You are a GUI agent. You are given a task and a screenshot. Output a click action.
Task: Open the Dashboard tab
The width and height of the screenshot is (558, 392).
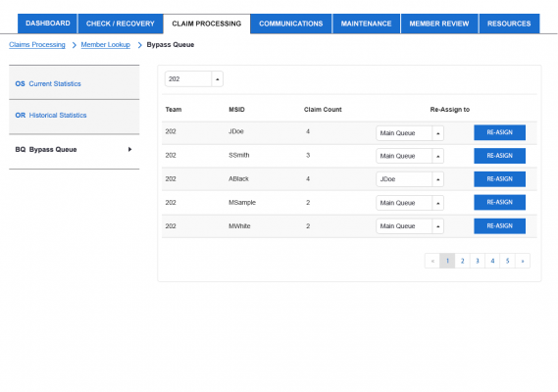click(47, 24)
